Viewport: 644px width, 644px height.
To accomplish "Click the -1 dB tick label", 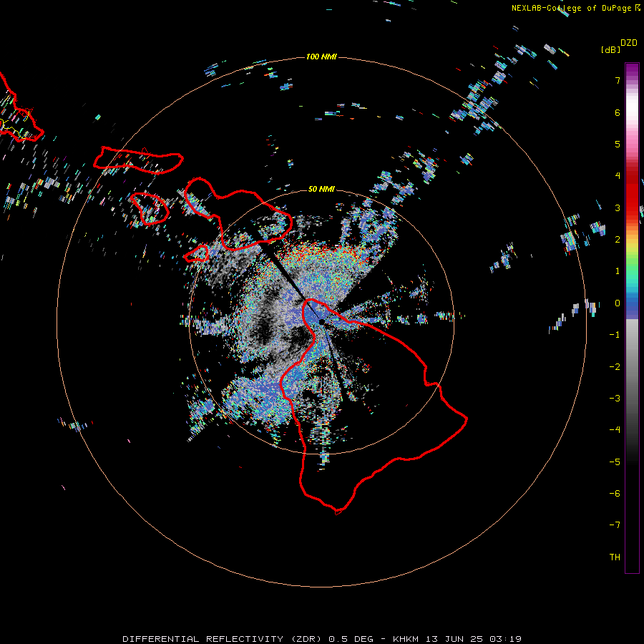I will tap(615, 335).
